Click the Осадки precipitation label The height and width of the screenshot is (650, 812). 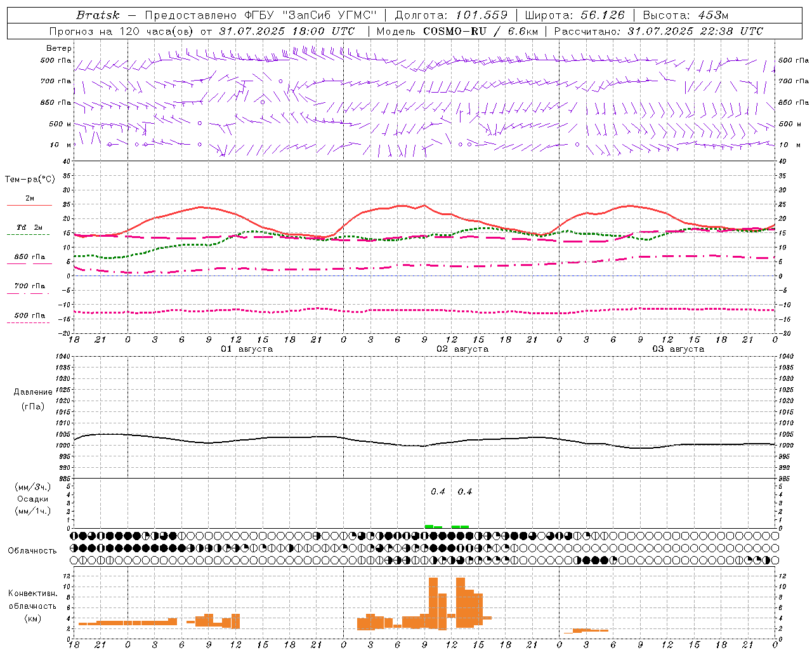[33, 499]
